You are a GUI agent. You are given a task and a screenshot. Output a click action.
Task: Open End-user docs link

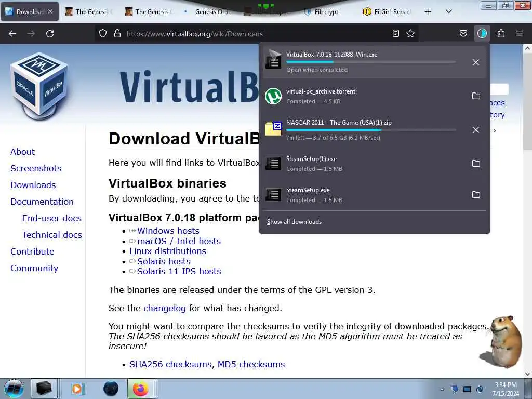click(x=51, y=218)
